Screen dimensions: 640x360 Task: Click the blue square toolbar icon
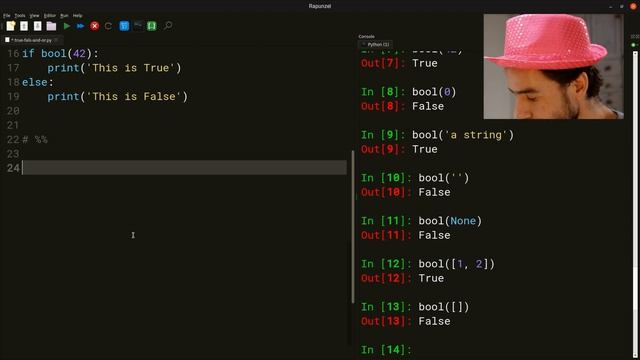point(124,26)
